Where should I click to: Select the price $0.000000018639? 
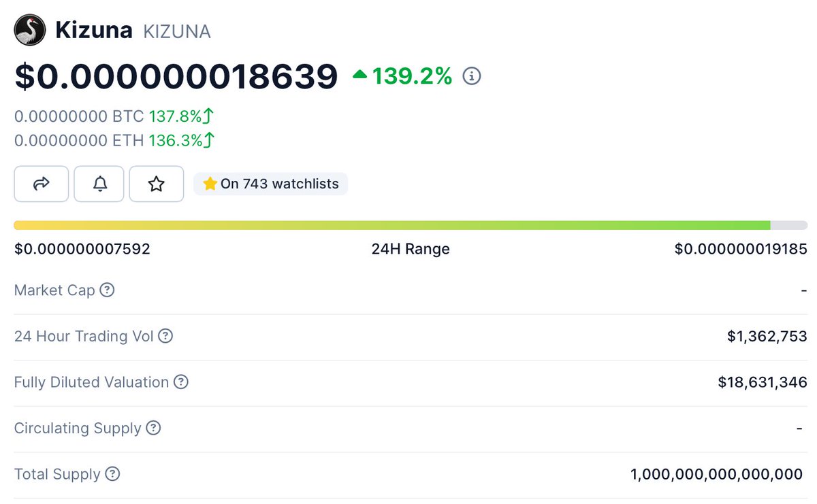(x=176, y=76)
